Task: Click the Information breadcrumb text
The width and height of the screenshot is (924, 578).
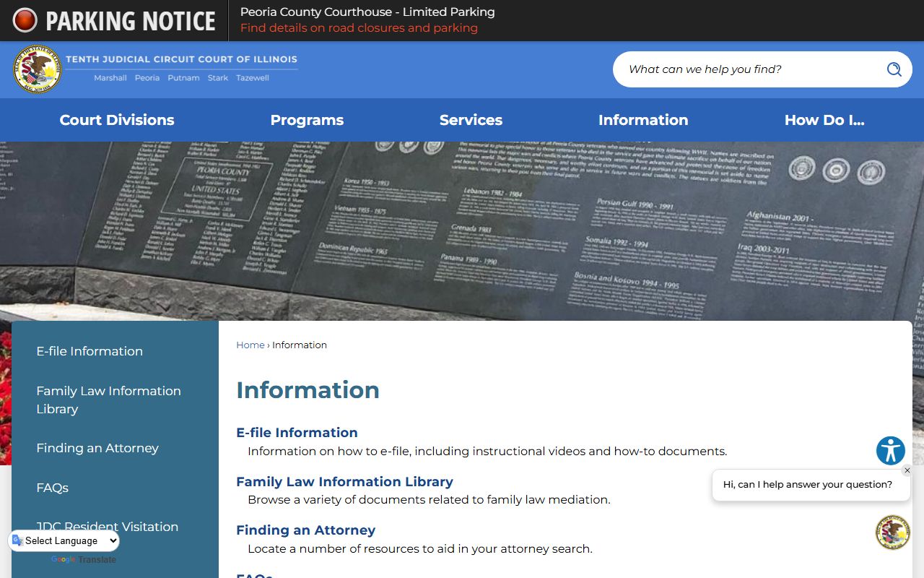Action: click(x=300, y=345)
